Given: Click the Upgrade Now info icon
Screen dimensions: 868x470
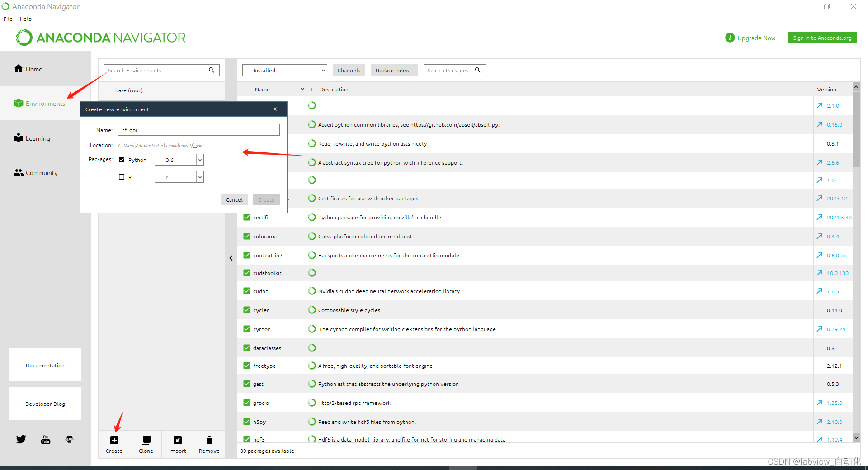Looking at the screenshot, I should point(730,38).
